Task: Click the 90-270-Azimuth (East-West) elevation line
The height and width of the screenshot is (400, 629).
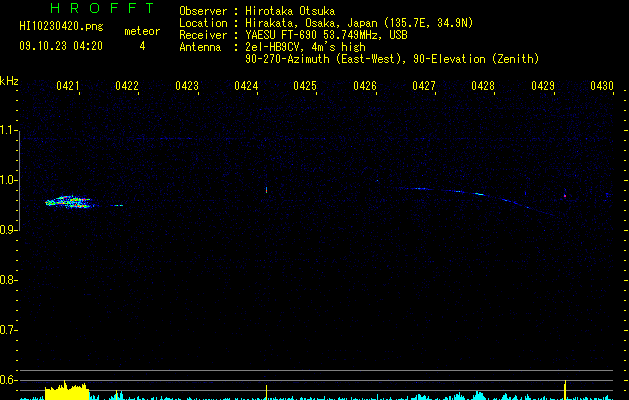Action: pyautogui.click(x=392, y=59)
